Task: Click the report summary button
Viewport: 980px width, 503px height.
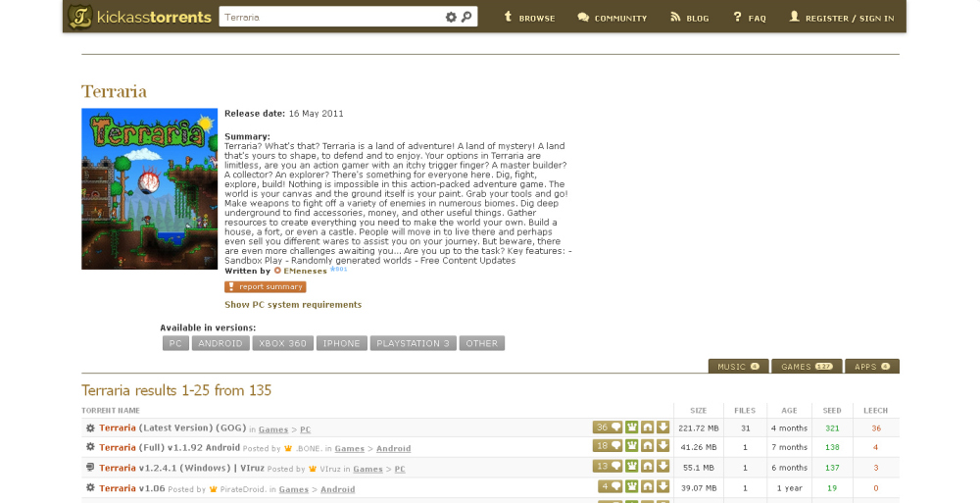Action: click(x=265, y=286)
